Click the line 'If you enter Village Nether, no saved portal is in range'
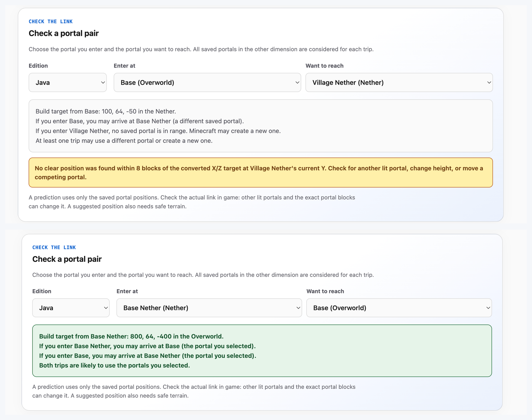 click(x=158, y=131)
